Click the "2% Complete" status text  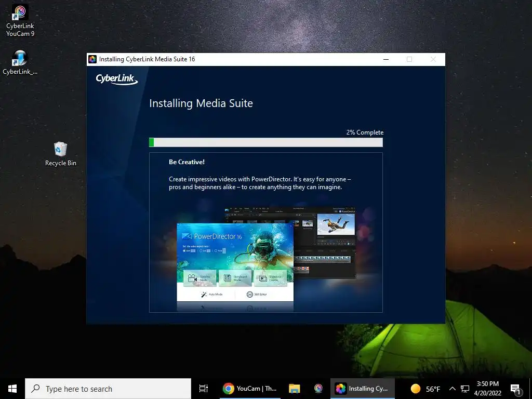(365, 132)
